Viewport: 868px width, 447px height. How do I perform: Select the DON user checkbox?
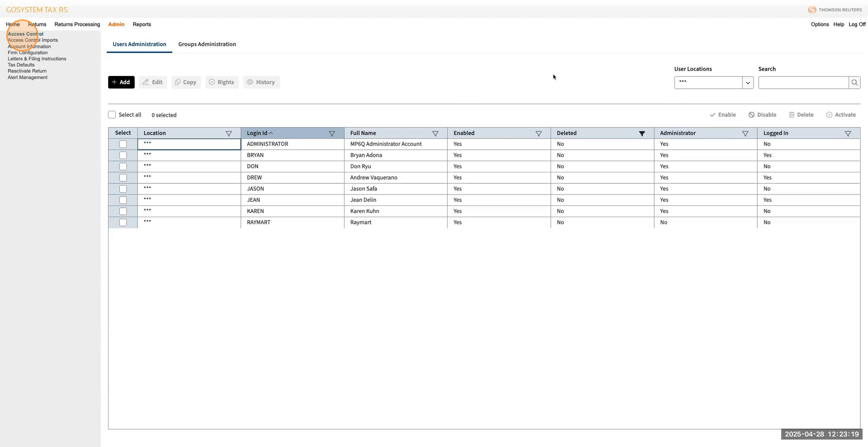coord(123,166)
